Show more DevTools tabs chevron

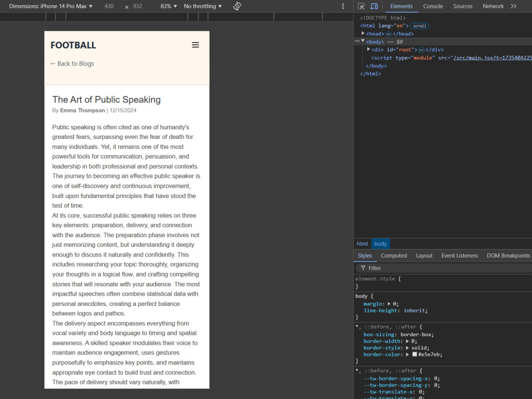click(514, 6)
